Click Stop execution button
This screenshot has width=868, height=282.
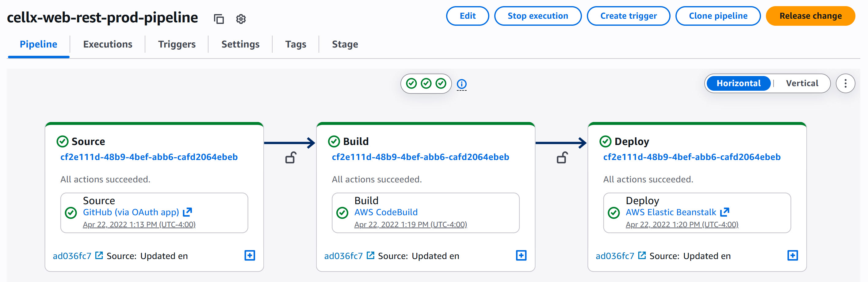pos(537,16)
